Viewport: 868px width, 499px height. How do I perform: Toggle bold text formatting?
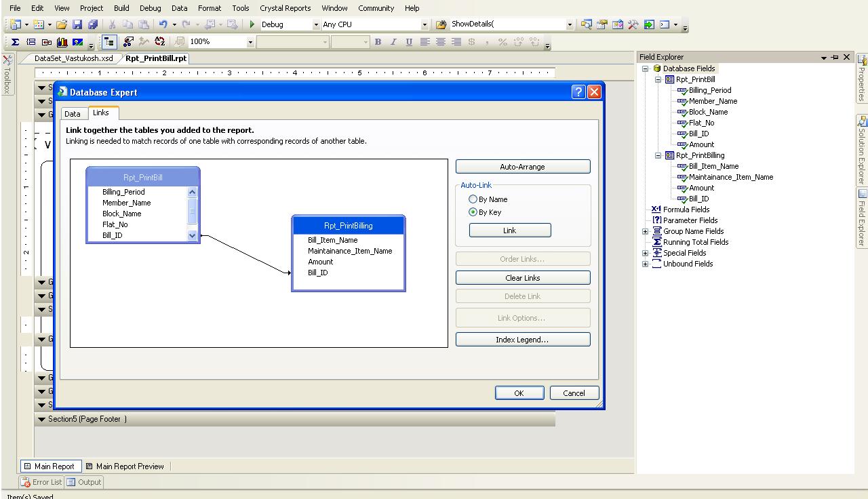click(x=378, y=41)
